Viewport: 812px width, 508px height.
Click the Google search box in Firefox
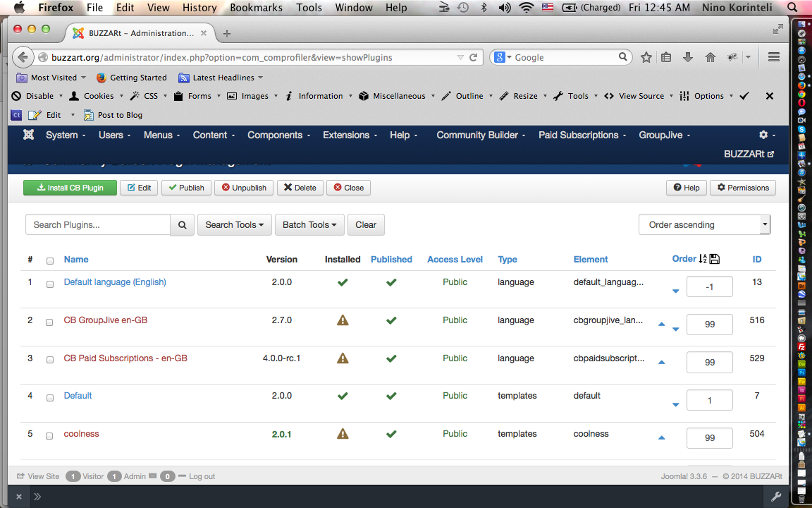(561, 58)
